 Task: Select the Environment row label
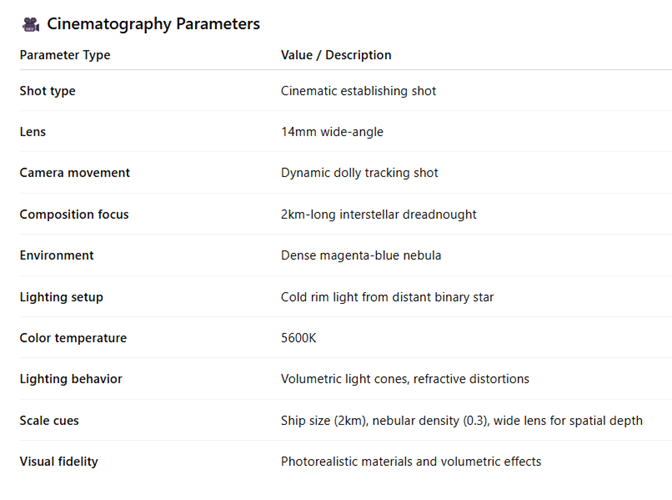[x=57, y=255]
